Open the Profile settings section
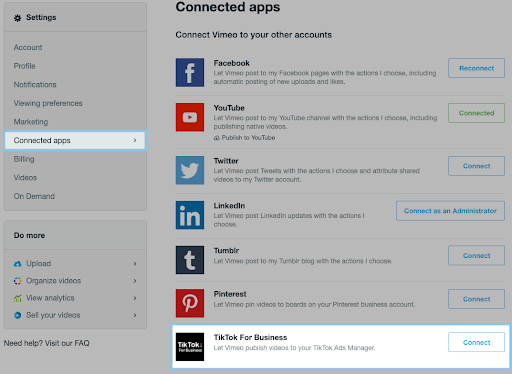Viewport: 512px width, 374px height. tap(24, 66)
